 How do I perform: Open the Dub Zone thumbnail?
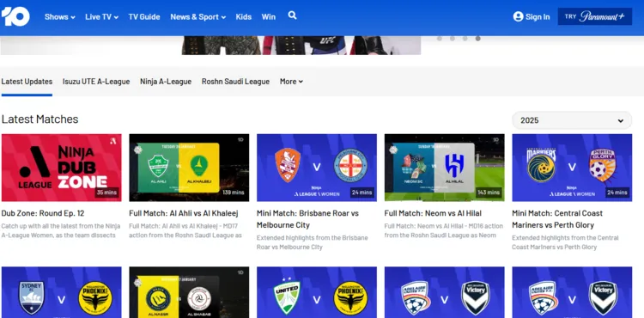pyautogui.click(x=62, y=168)
